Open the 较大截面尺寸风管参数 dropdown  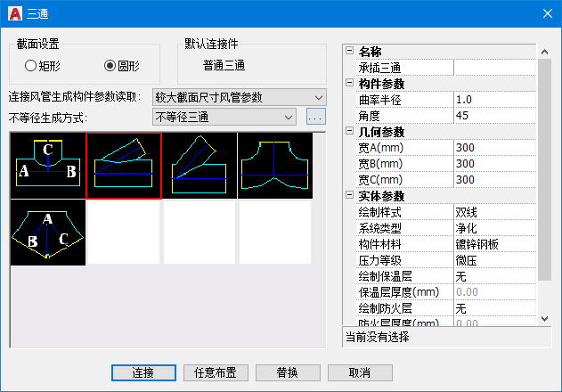tap(239, 97)
